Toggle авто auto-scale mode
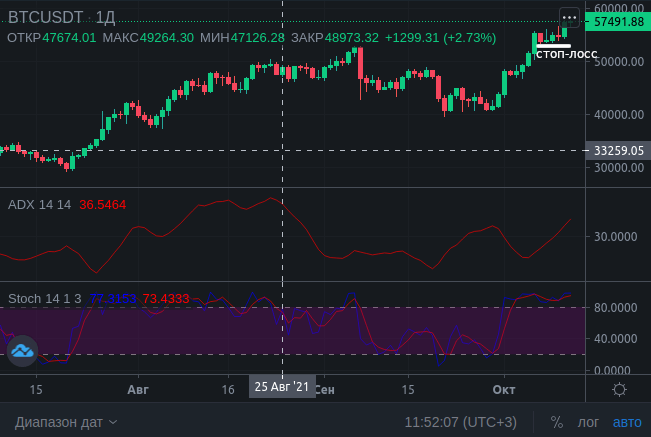 tap(627, 422)
